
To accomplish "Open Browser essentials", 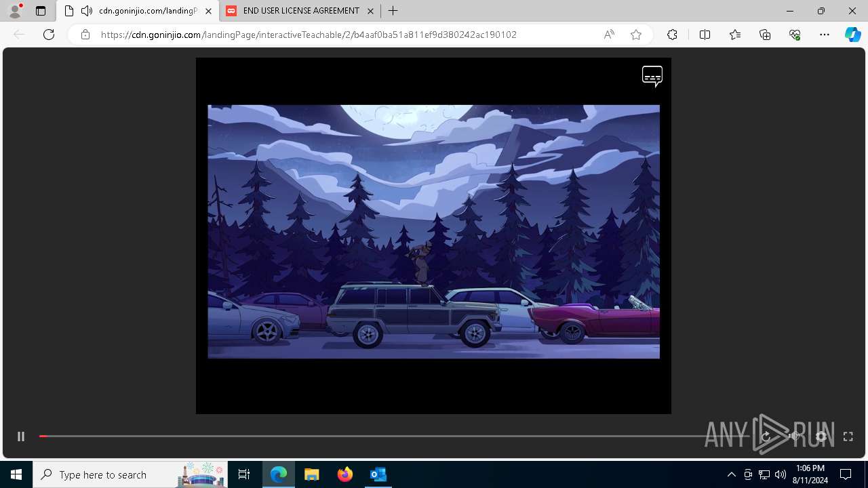I will pyautogui.click(x=795, y=35).
